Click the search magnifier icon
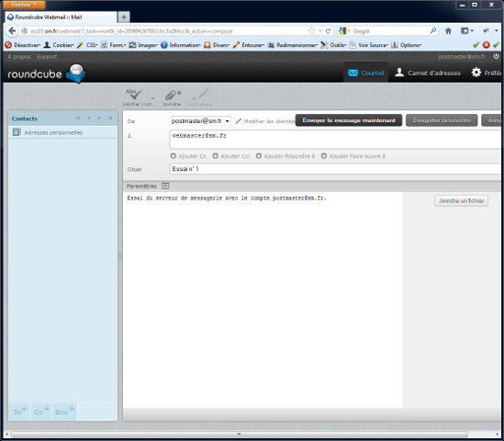Screen dimensions: 504x441 (x=433, y=31)
